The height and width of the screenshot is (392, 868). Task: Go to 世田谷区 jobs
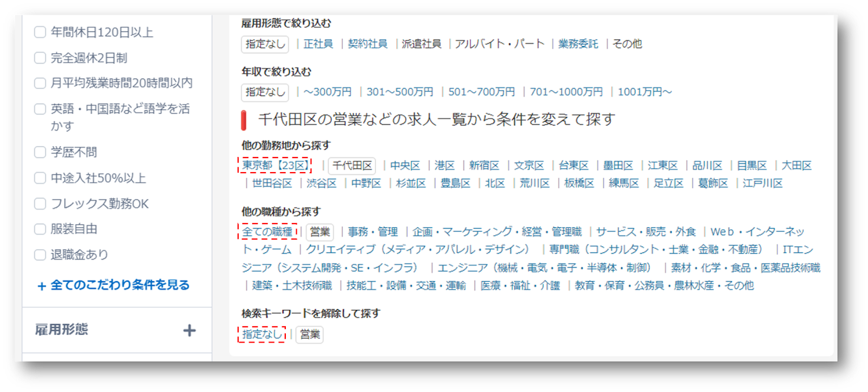coord(272,184)
